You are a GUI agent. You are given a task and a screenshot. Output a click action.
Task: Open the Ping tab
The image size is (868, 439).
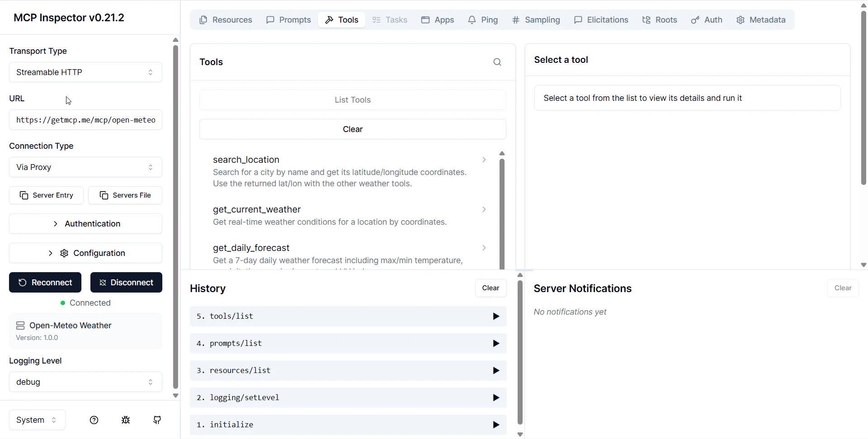click(483, 20)
